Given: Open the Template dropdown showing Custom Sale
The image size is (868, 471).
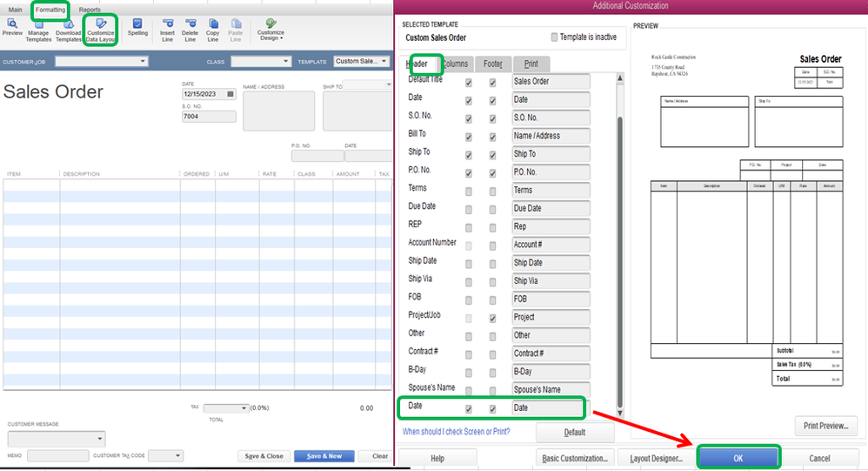Looking at the screenshot, I should [362, 61].
